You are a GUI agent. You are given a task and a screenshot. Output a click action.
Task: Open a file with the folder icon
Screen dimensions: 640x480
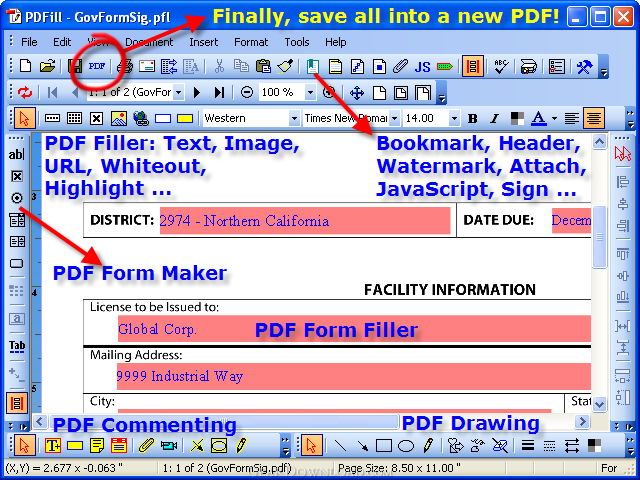pyautogui.click(x=48, y=66)
